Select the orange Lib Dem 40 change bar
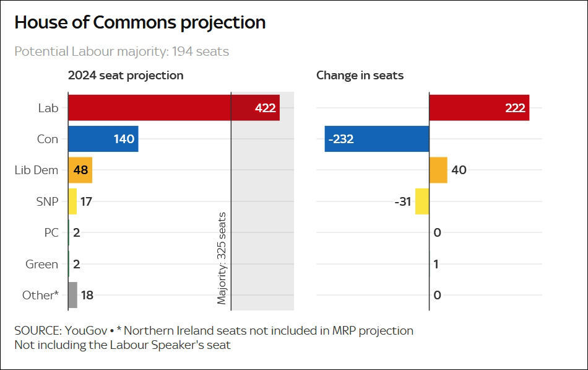 click(438, 170)
